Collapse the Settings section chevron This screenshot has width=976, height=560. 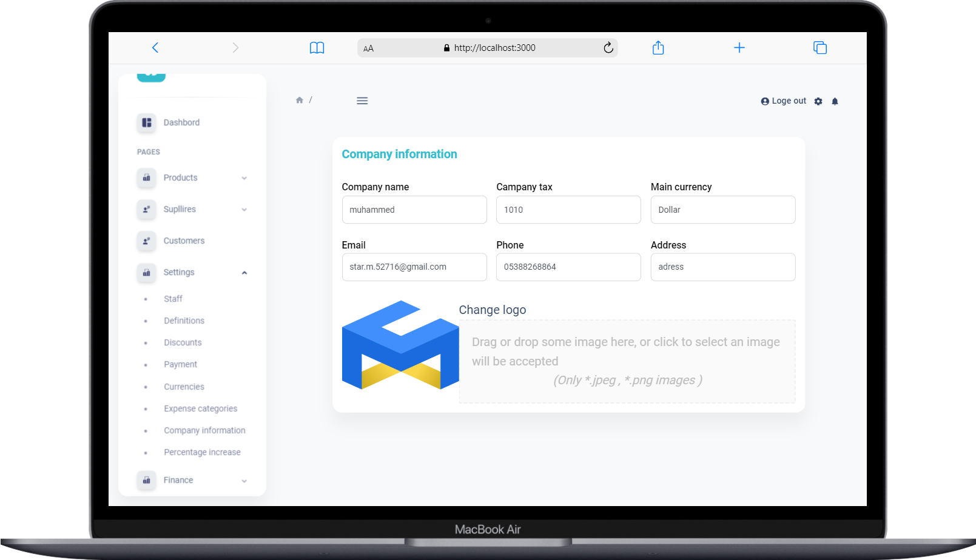[244, 272]
